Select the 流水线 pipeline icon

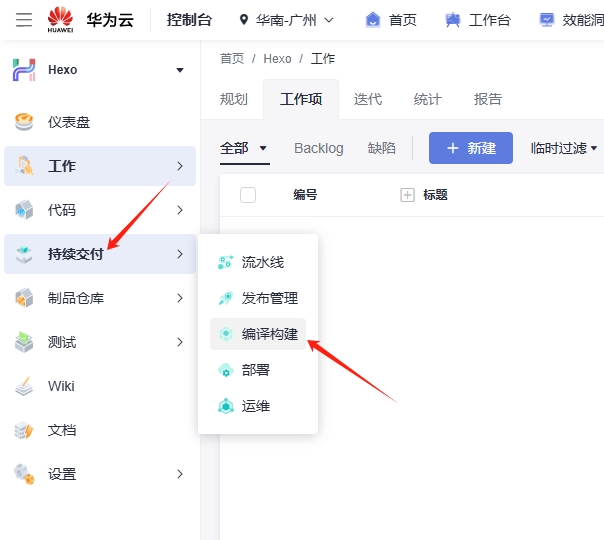226,262
